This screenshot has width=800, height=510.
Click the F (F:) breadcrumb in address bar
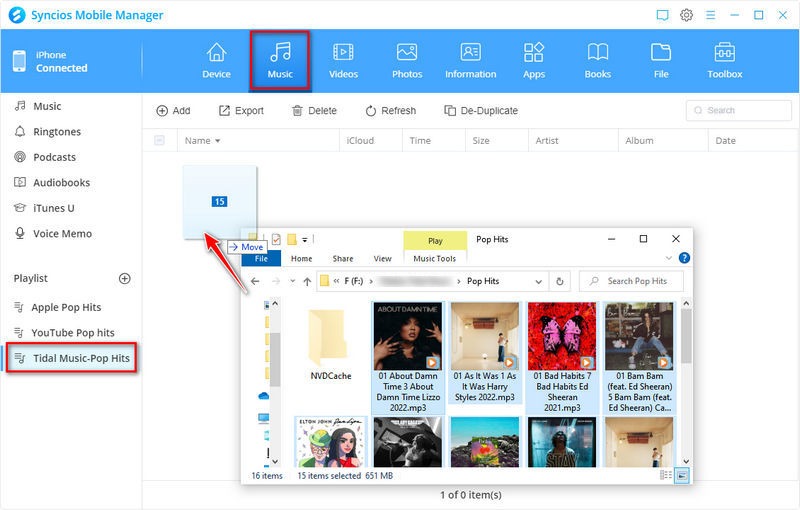pos(354,281)
